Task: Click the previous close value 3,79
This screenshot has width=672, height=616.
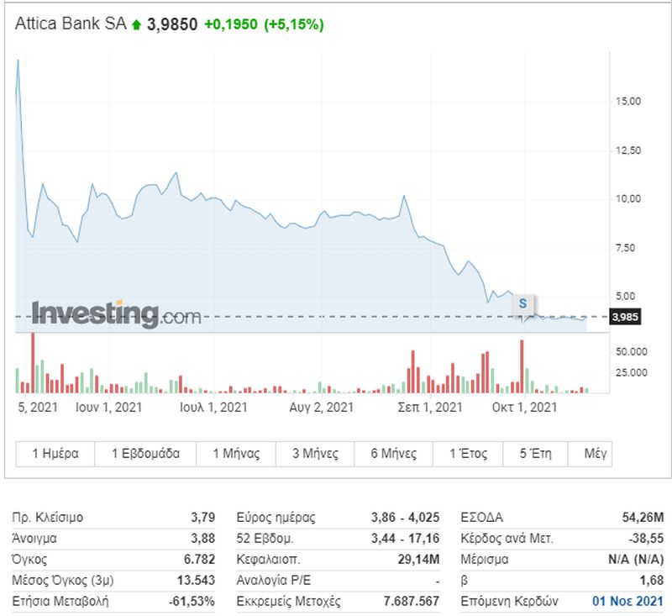Action: point(202,517)
